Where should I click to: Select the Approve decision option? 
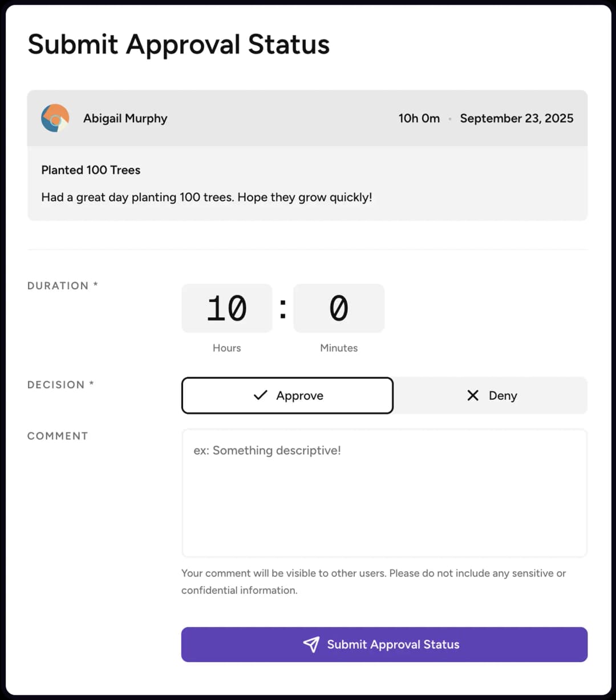click(287, 395)
